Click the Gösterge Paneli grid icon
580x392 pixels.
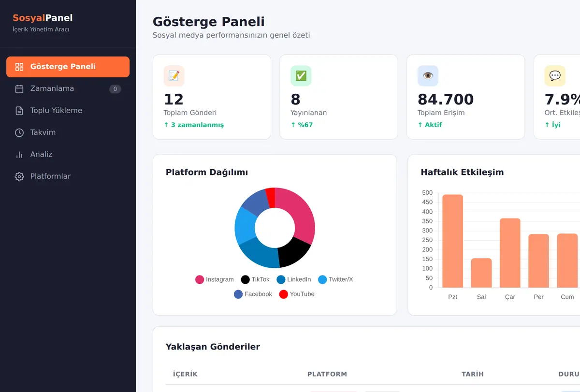pyautogui.click(x=19, y=67)
